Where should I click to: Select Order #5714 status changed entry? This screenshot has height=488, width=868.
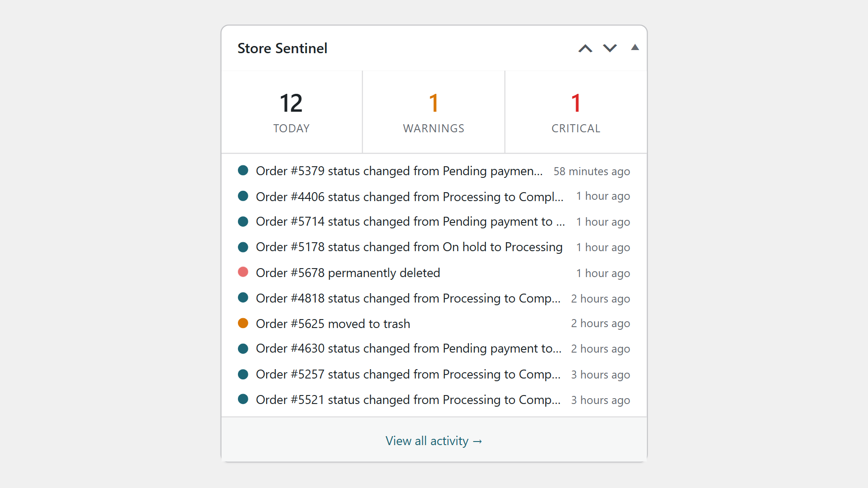tap(434, 222)
